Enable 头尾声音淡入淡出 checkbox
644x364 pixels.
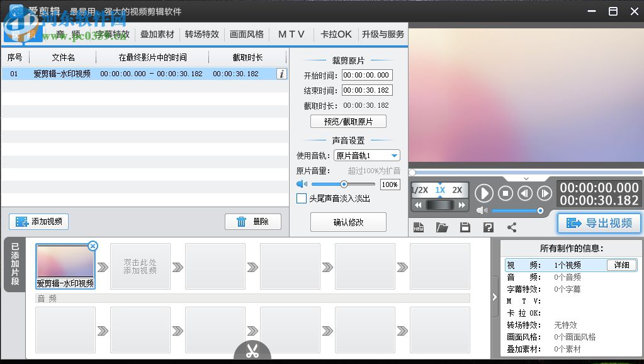(302, 198)
